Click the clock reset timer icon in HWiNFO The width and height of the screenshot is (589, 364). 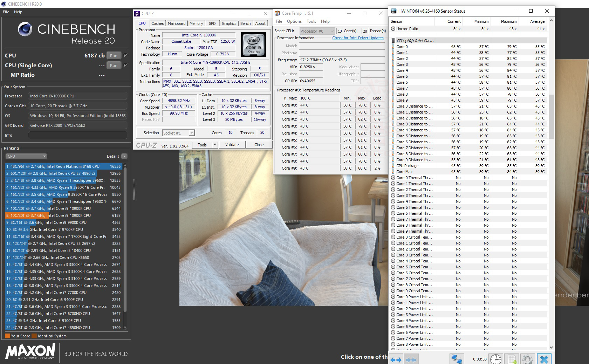pos(495,359)
